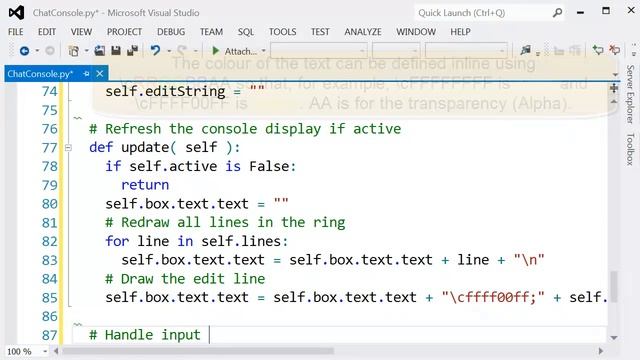Screen dimensions: 640x360
Task: Click the horizontal scrollbar thumb
Action: [198, 351]
